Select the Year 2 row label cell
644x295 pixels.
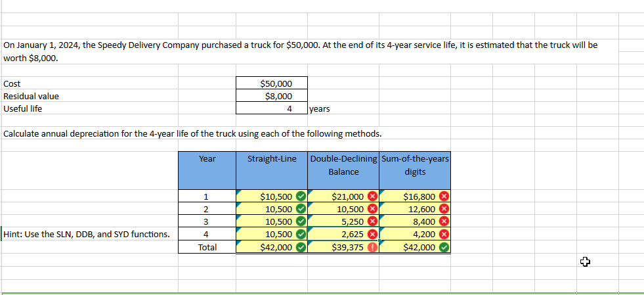pyautogui.click(x=207, y=209)
